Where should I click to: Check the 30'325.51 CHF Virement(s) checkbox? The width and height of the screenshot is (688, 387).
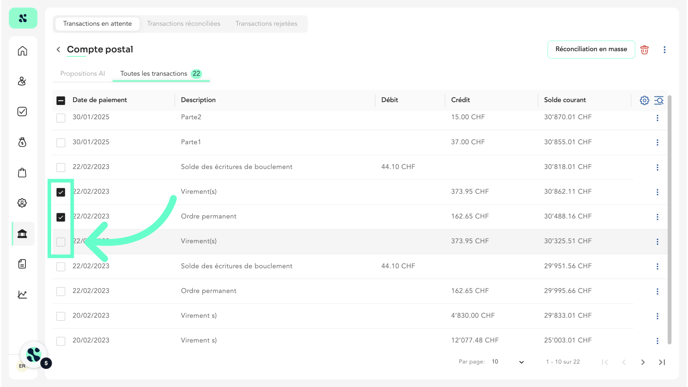coord(61,242)
